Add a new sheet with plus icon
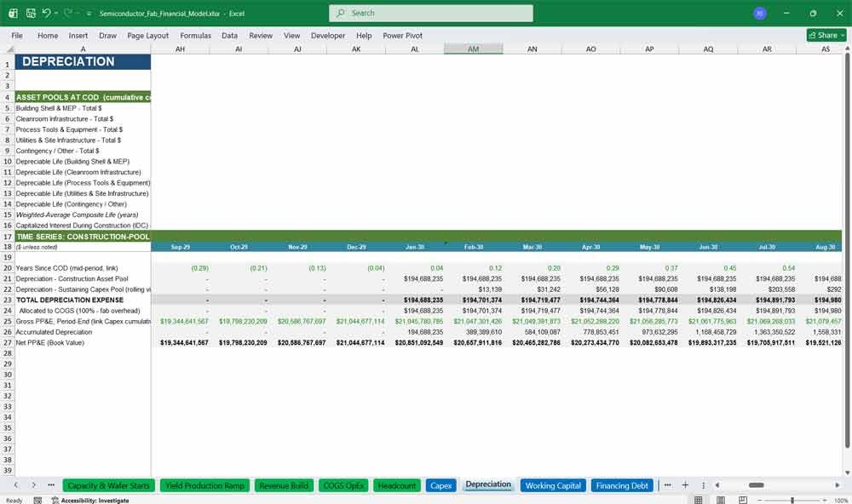The height and width of the screenshot is (504, 852). point(685,485)
